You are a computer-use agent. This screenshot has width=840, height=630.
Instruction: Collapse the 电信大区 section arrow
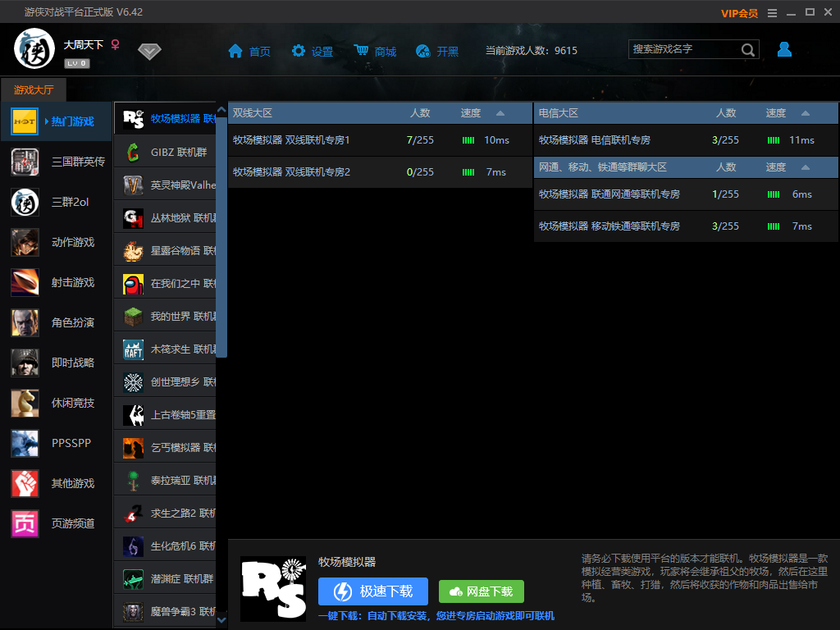click(806, 113)
